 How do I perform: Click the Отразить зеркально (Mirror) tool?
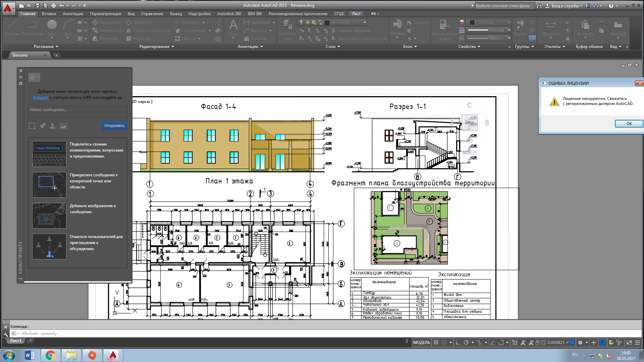[148, 31]
